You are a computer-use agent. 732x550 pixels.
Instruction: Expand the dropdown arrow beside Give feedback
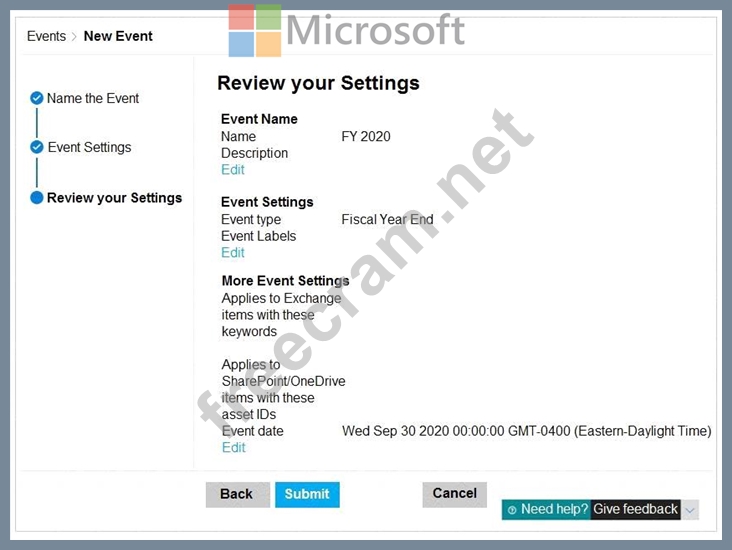point(690,510)
